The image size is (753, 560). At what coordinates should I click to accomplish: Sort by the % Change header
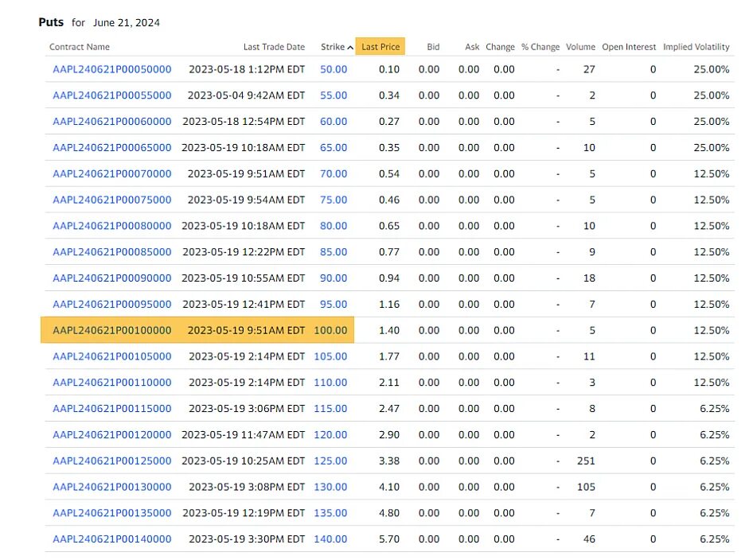coord(540,47)
